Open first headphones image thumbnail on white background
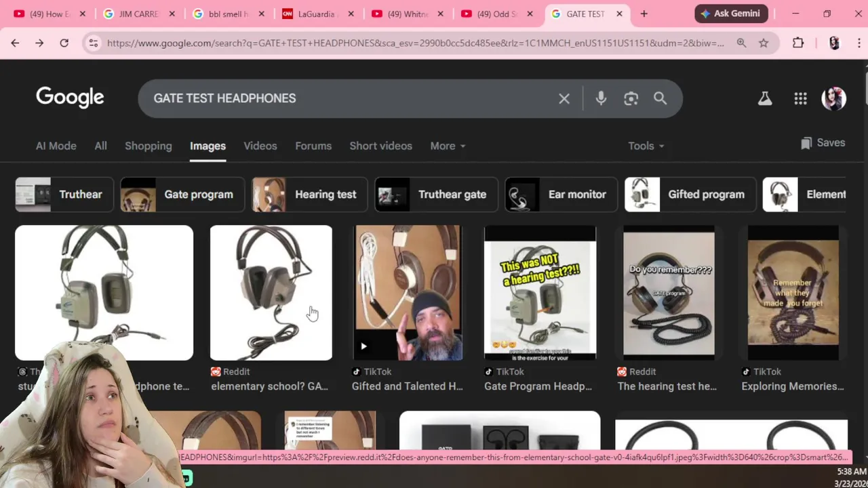 tap(104, 292)
